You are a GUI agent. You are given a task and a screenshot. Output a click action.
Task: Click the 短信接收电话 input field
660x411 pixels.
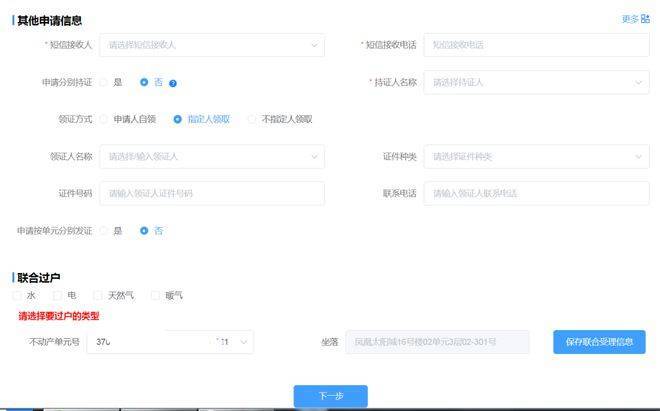point(536,45)
